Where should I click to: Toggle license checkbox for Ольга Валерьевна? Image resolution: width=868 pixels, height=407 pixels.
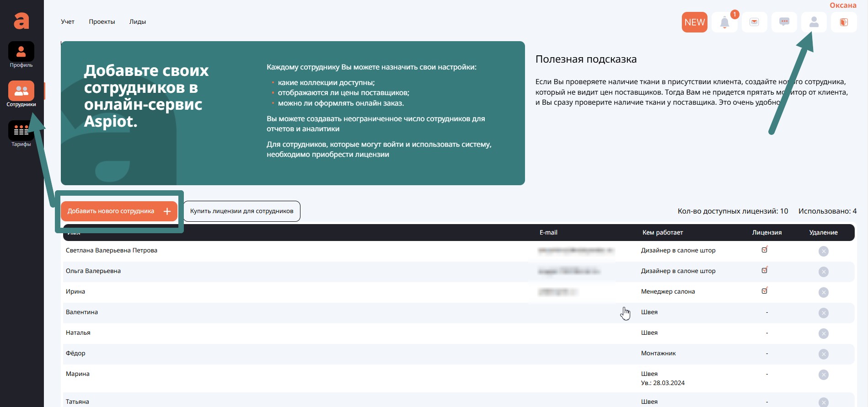764,270
